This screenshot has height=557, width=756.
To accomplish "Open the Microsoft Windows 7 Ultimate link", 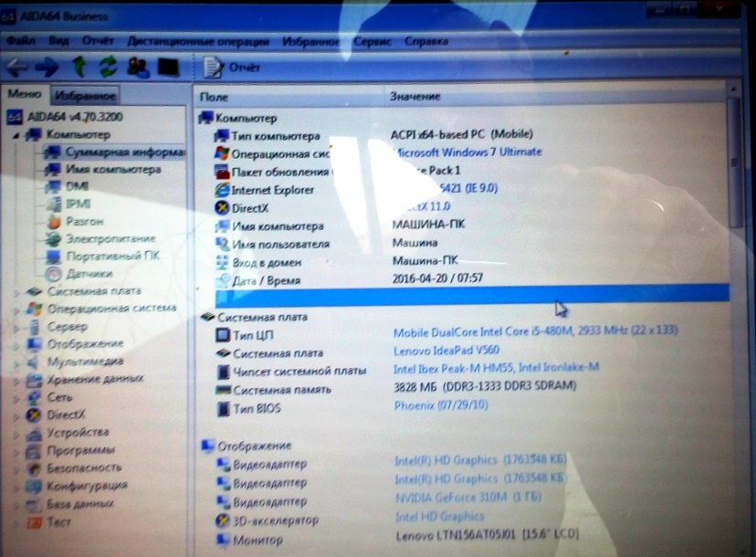I will click(467, 152).
